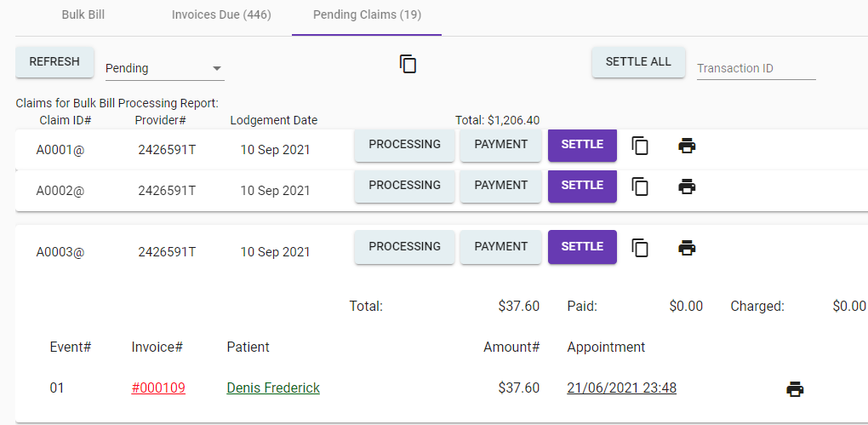
Task: Click the copy icon beside the status dropdown
Action: pos(408,64)
